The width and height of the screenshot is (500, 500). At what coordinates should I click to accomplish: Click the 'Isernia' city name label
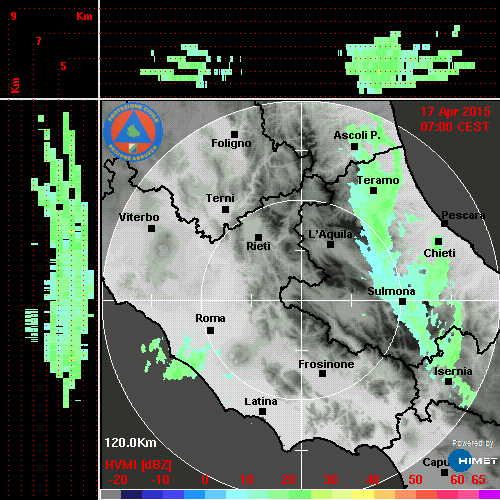pyautogui.click(x=453, y=371)
